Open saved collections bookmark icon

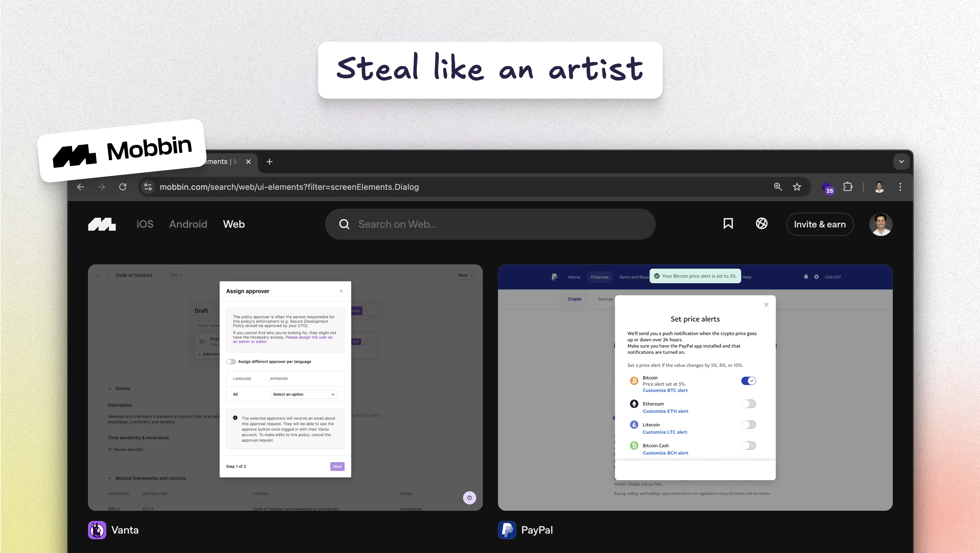(728, 224)
